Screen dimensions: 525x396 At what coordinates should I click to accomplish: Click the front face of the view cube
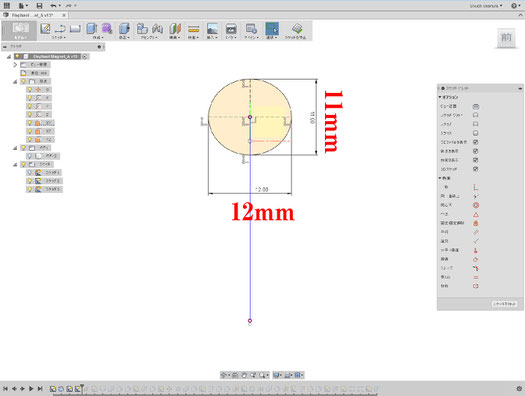tap(506, 37)
